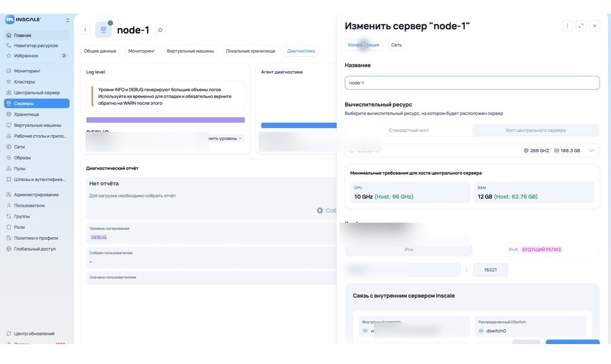The image size is (611, 364).
Task: Open the Диагностика tab
Action: (301, 51)
